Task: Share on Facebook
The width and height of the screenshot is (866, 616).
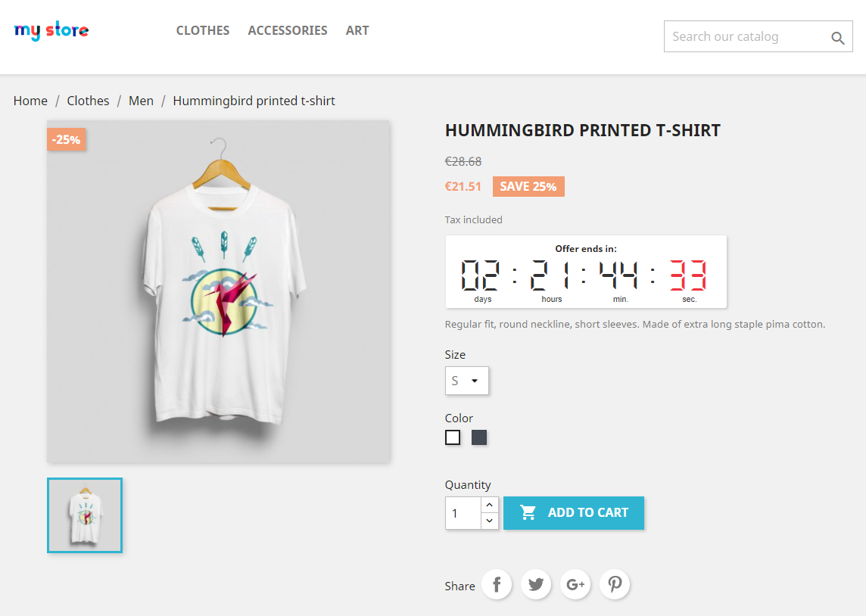Action: coord(497,584)
